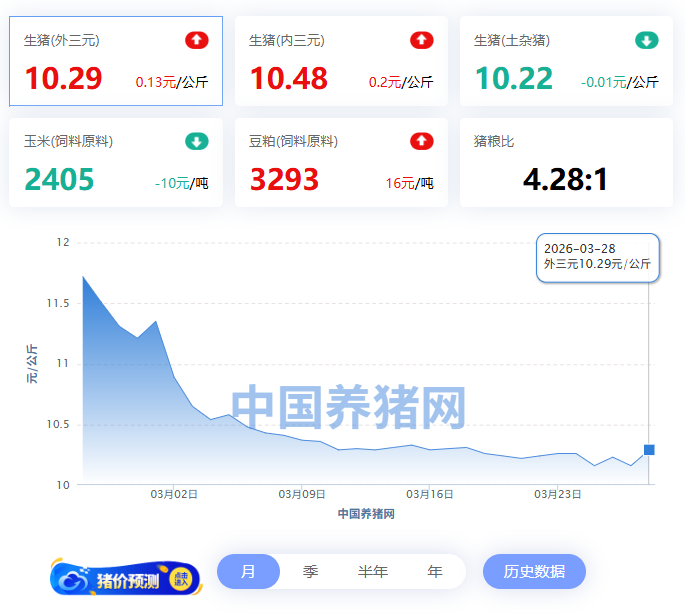Click the yellow round badge on 猪价预测
This screenshot has width=685, height=616.
point(180,578)
